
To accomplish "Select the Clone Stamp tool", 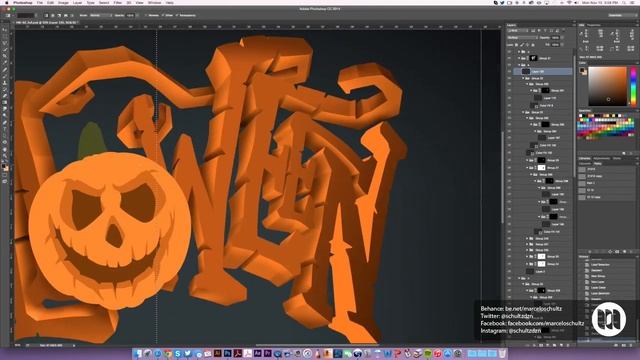I will 5,83.
